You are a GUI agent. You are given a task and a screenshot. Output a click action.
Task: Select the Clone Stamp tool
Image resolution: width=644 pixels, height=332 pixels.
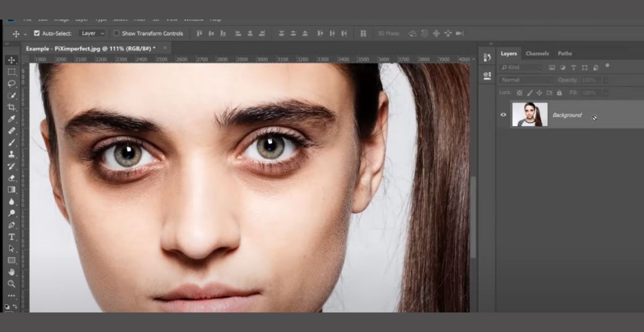click(x=12, y=154)
